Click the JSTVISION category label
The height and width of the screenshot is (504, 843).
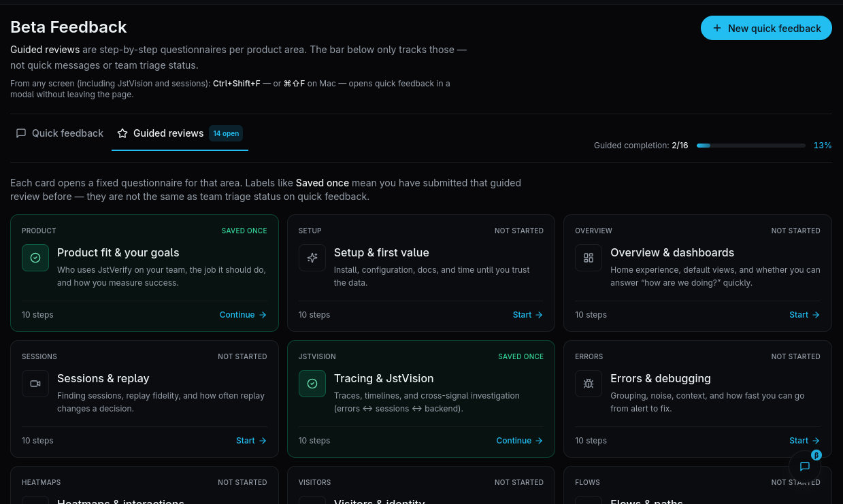pos(317,357)
